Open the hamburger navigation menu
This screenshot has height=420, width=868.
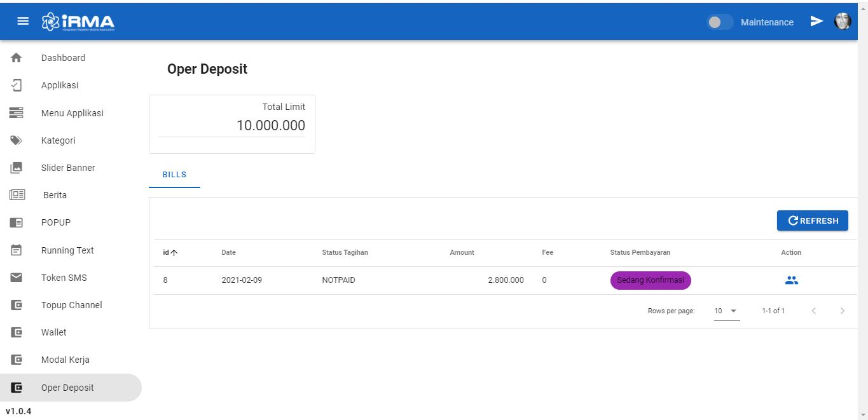23,21
